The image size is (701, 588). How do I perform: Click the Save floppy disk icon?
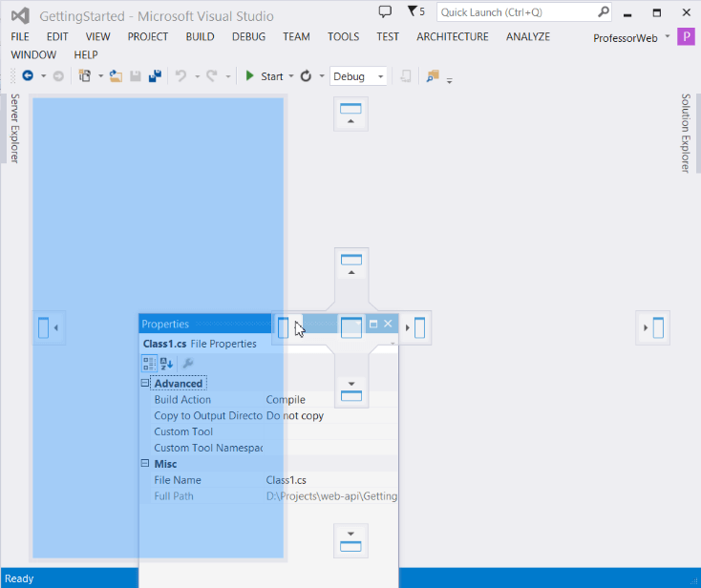tap(136, 76)
